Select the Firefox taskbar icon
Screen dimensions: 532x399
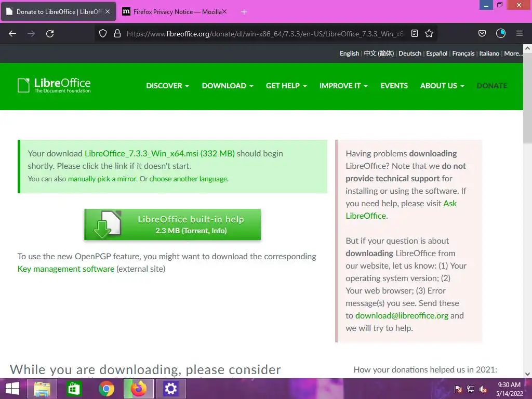pyautogui.click(x=139, y=389)
